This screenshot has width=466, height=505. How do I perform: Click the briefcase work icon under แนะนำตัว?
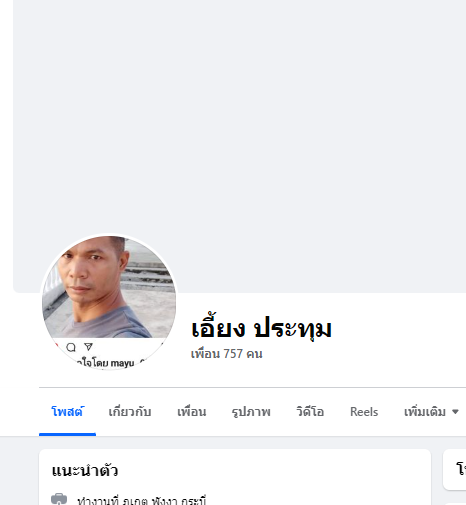pos(59,499)
